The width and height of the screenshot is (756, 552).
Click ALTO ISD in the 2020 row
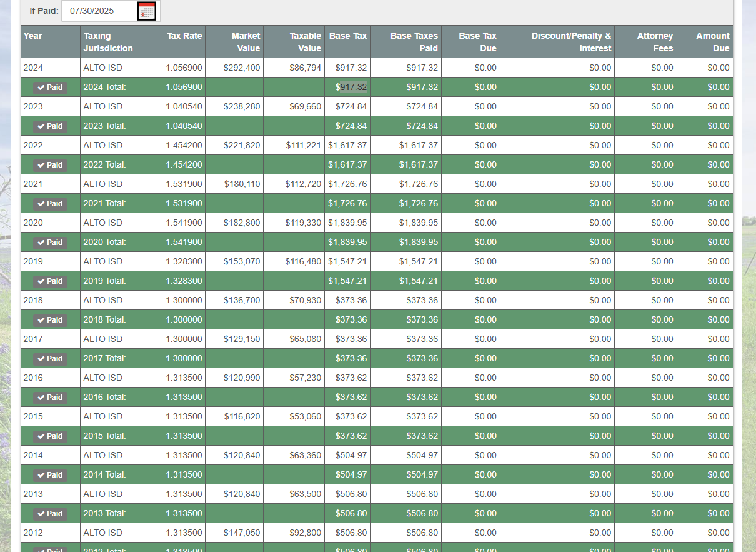point(103,223)
